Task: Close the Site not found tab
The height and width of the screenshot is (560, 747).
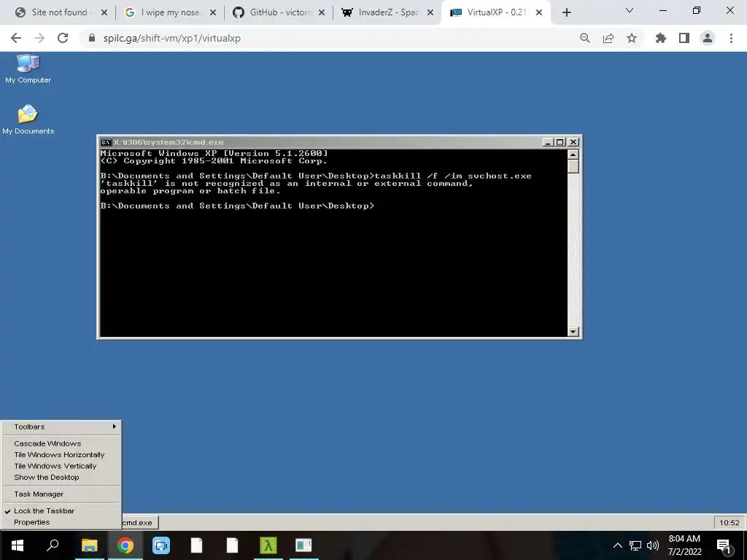Action: (104, 12)
